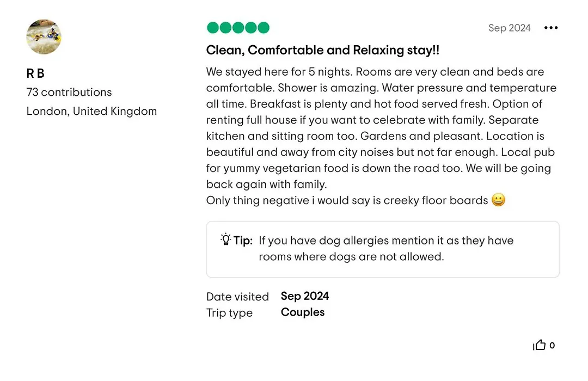Click the fifth green rating bubble
588x381 pixels.
tap(264, 28)
